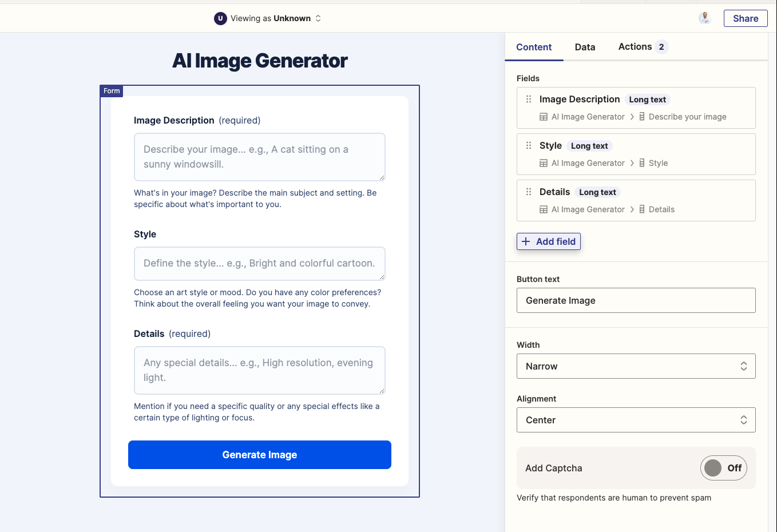
Task: Click the table icon under Image Description field
Action: point(544,117)
